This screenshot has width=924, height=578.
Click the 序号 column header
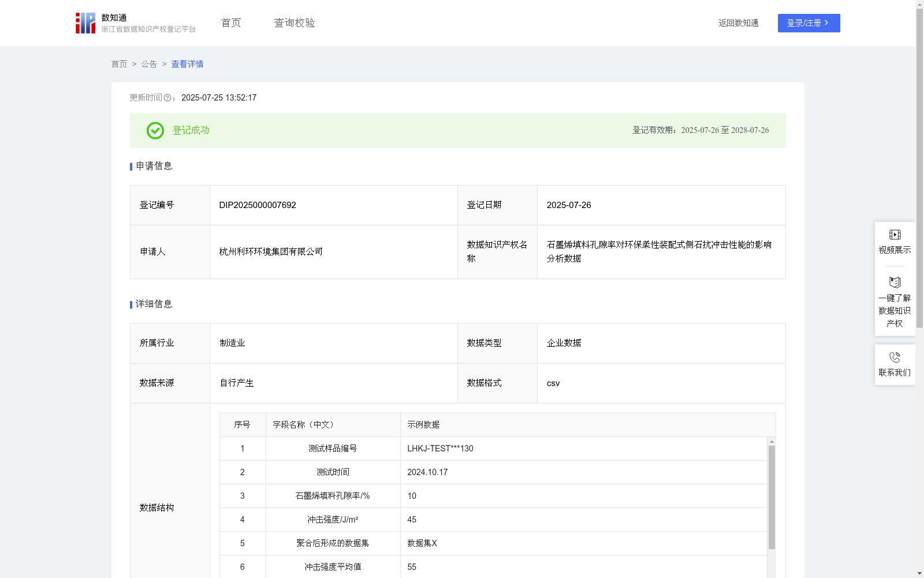click(x=242, y=425)
